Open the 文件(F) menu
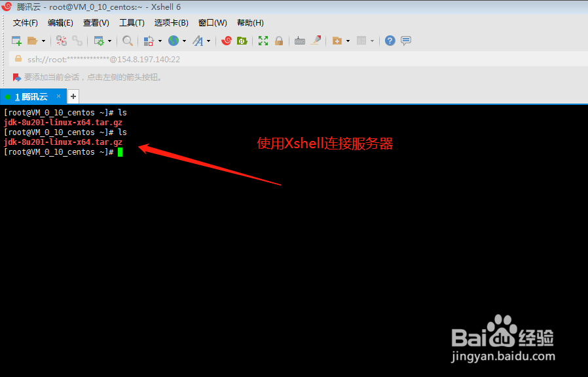This screenshot has height=377, width=588. click(26, 23)
